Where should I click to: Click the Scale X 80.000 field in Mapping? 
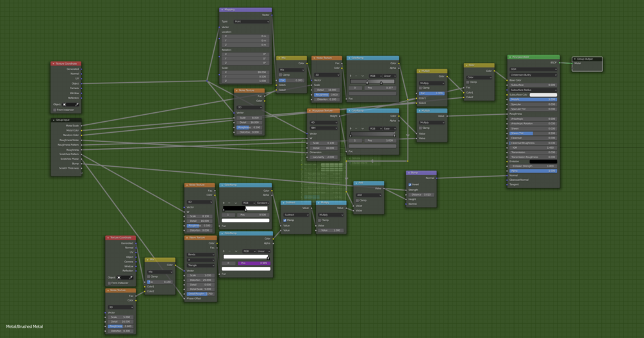(245, 72)
